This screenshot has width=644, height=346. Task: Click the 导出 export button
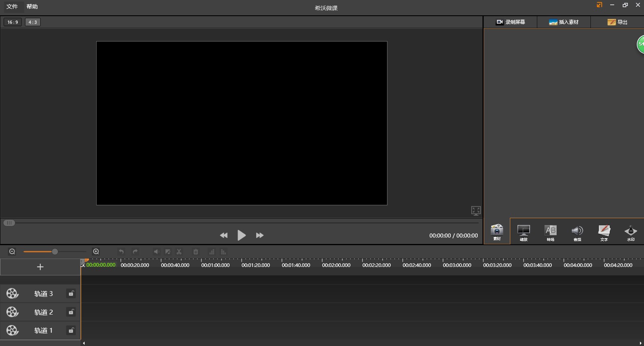pos(617,22)
